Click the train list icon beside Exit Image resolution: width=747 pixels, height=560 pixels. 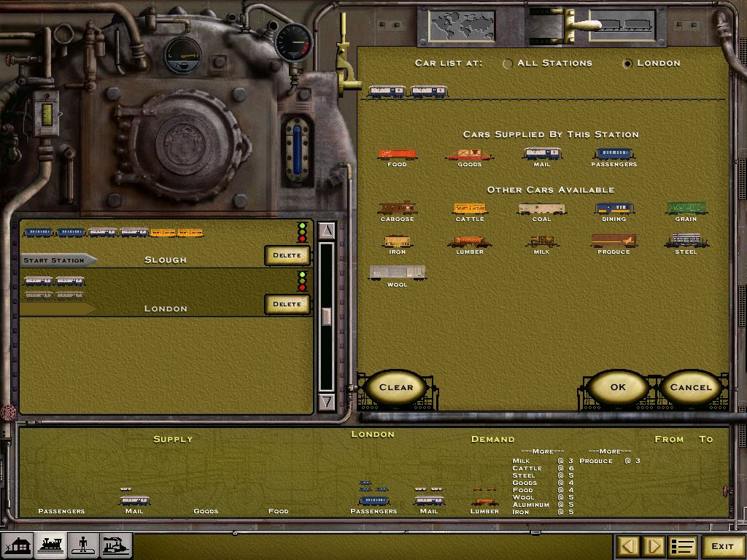pos(684,545)
